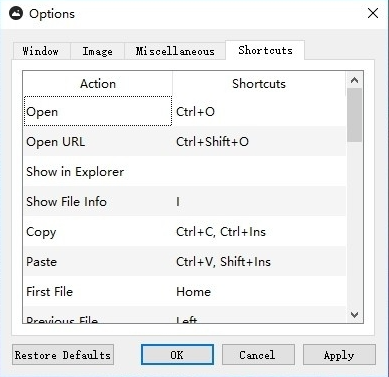Click the Apply button
The height and width of the screenshot is (377, 389).
339,355
